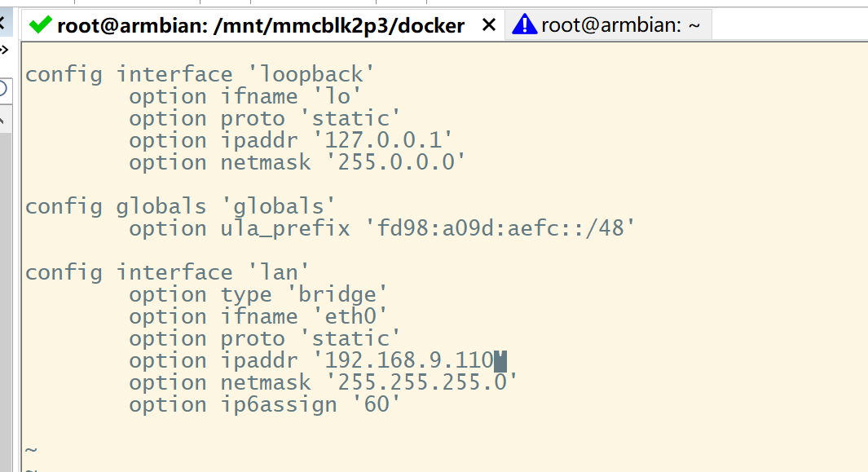Click the loopback section's proto 'static' value
The height and width of the screenshot is (472, 868).
350,119
